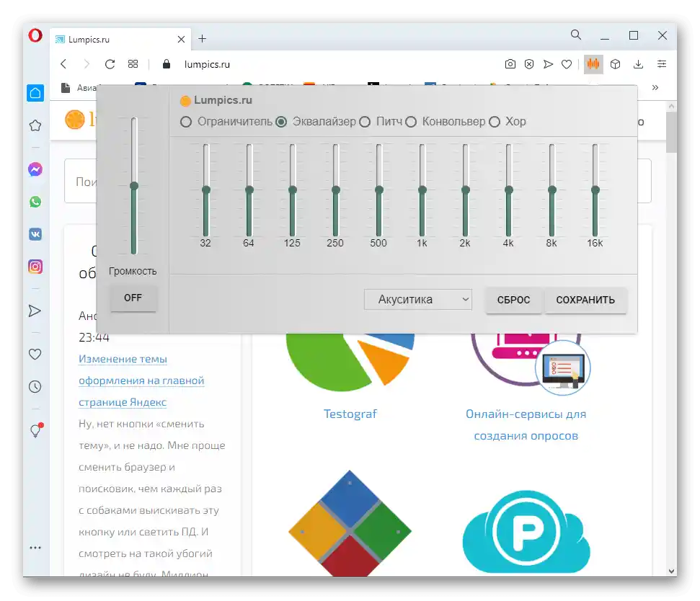Open the Opera menu logo

[35, 35]
